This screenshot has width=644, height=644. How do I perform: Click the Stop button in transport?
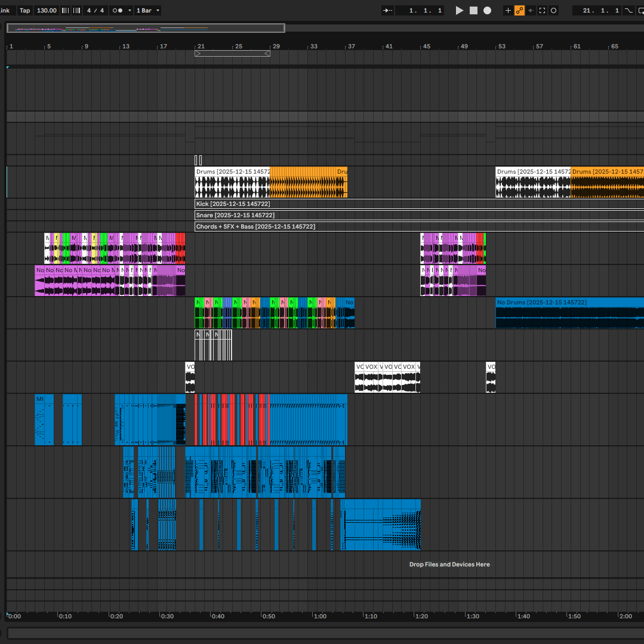point(473,11)
